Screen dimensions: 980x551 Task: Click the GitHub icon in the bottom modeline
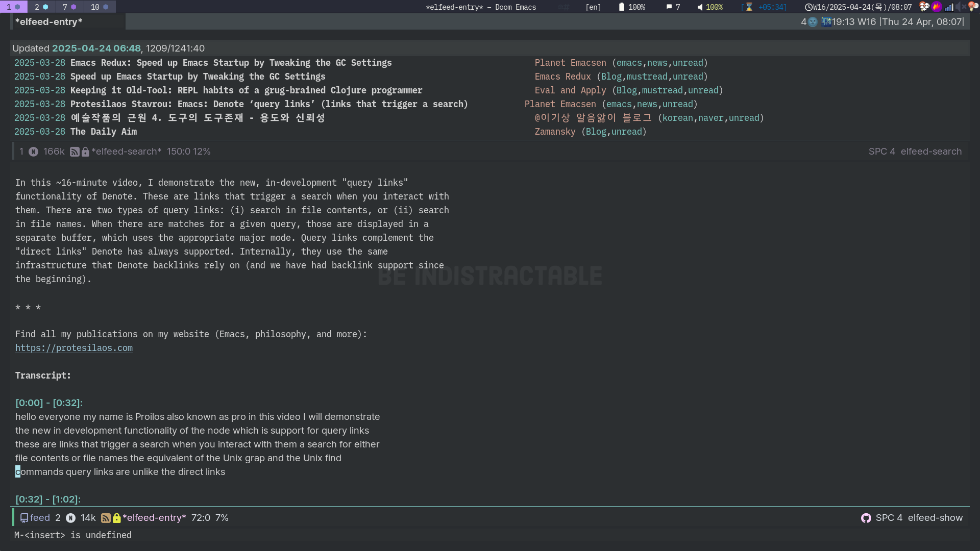[866, 518]
